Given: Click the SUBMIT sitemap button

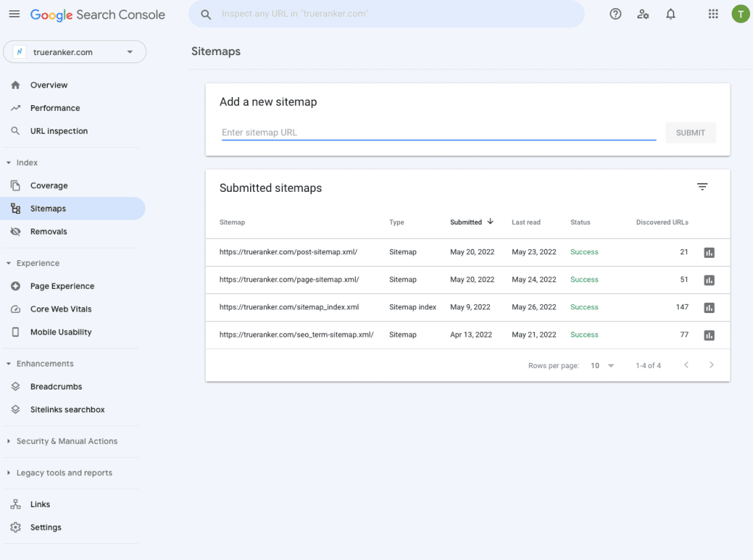Looking at the screenshot, I should [x=690, y=133].
